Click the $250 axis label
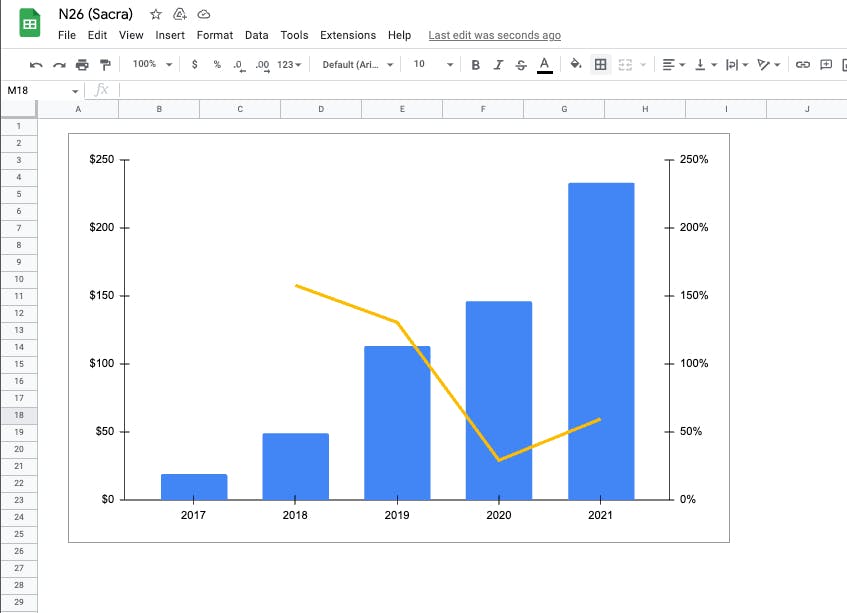Screen dimensions: 847x613 (x=102, y=159)
